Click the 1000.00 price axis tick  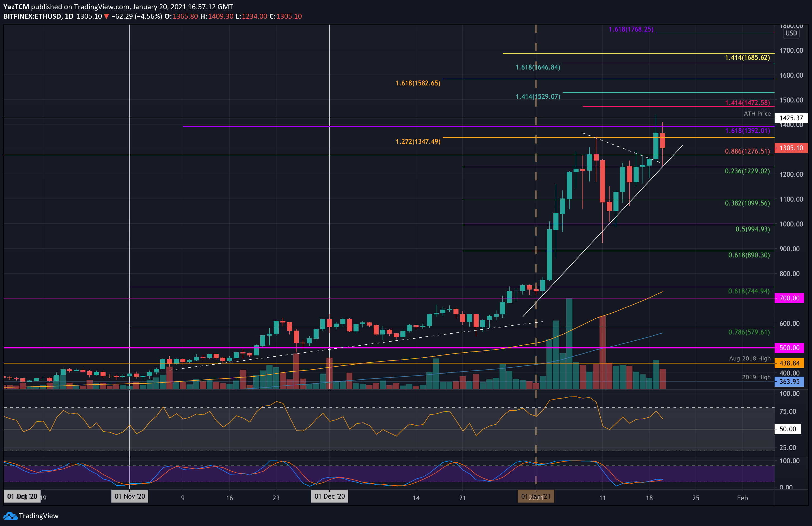click(791, 224)
